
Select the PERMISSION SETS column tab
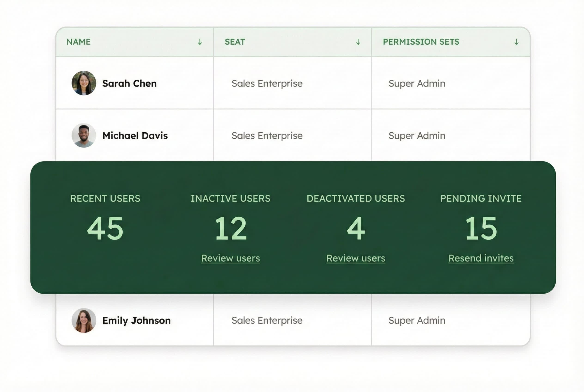coord(421,42)
